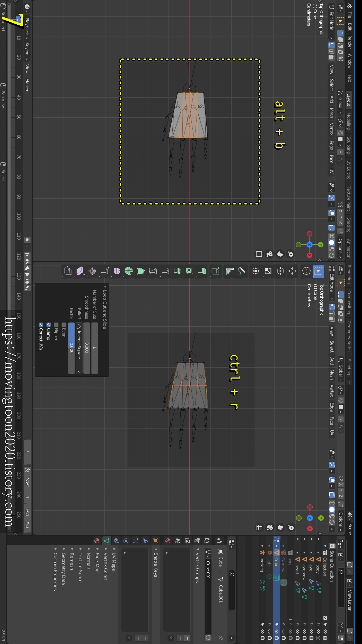Select the Rotate tool in toolbar
The width and height of the screenshot is (362, 644).
(280, 271)
